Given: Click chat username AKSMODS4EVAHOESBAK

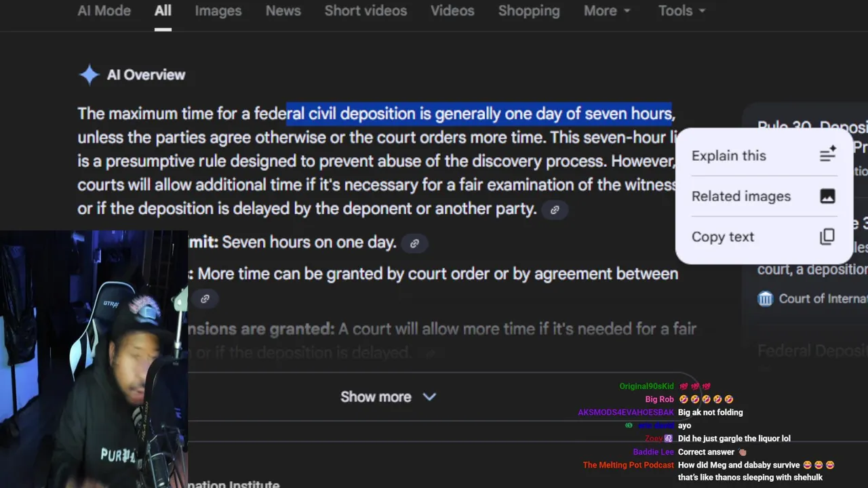Looking at the screenshot, I should coord(626,412).
